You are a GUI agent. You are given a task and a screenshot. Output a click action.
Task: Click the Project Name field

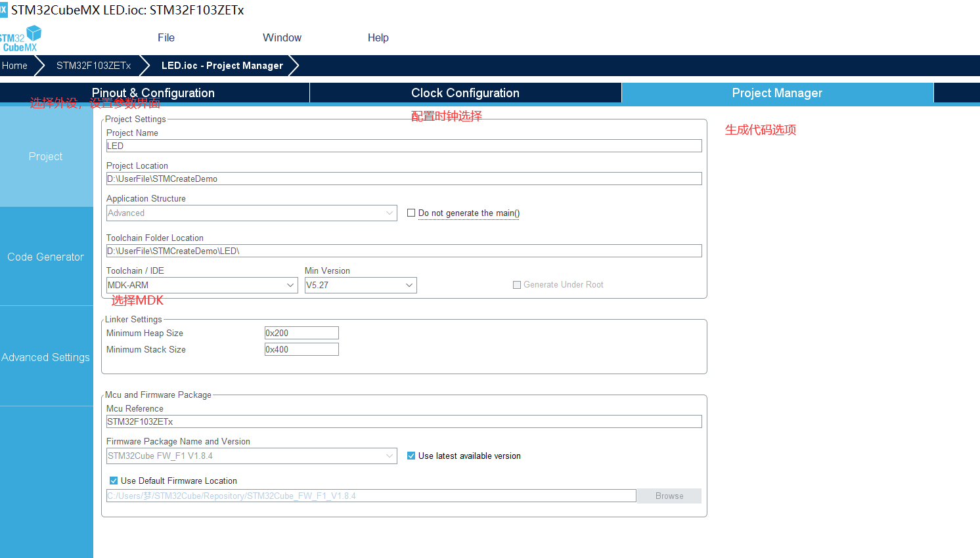404,146
